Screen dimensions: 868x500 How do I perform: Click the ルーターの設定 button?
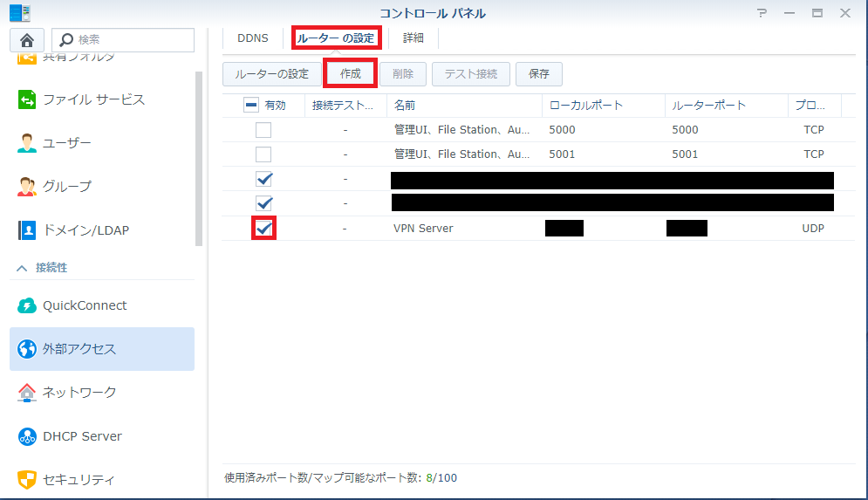tap(272, 74)
